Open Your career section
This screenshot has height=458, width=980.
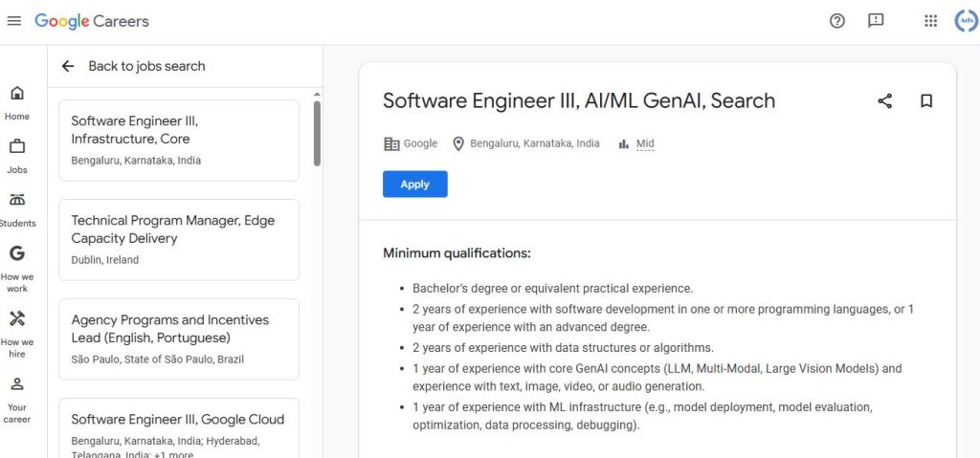[17, 398]
